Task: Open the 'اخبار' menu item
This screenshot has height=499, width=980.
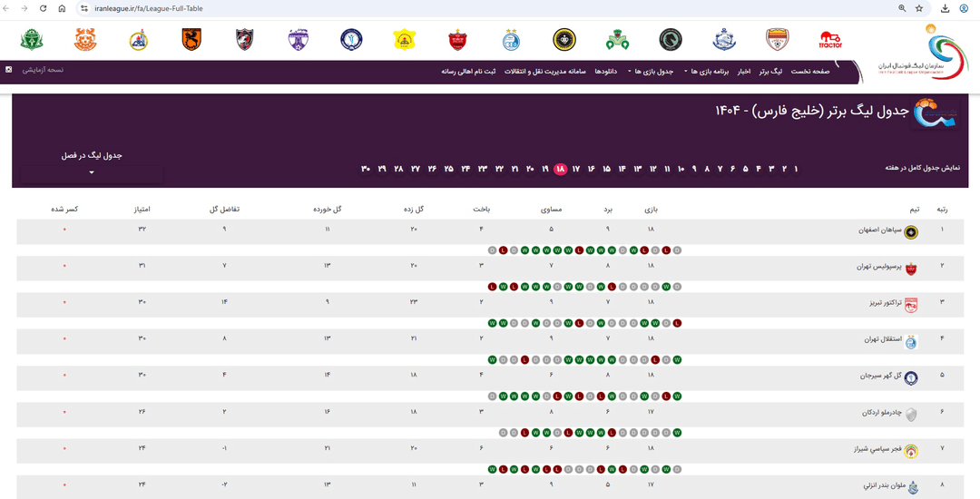Action: pos(743,71)
